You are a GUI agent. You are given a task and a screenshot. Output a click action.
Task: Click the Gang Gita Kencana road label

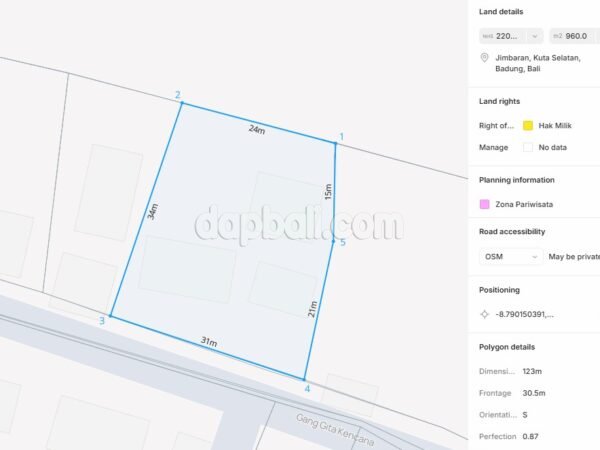coord(335,430)
